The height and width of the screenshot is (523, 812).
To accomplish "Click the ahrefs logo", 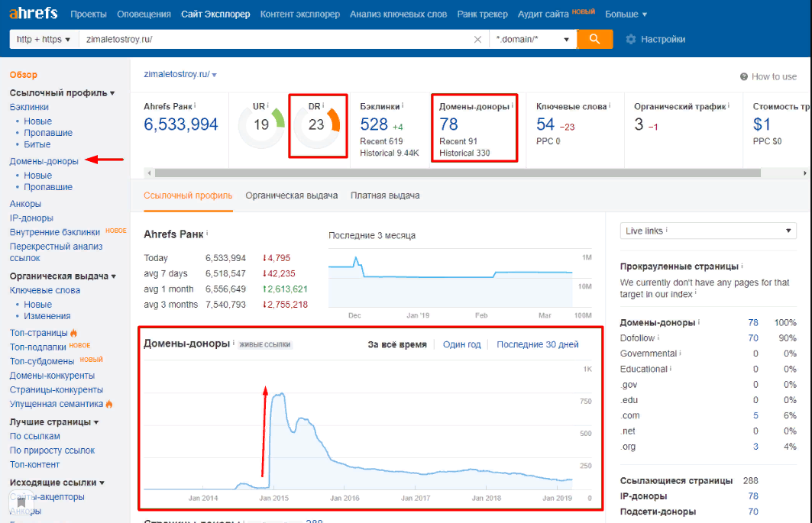I will [34, 13].
